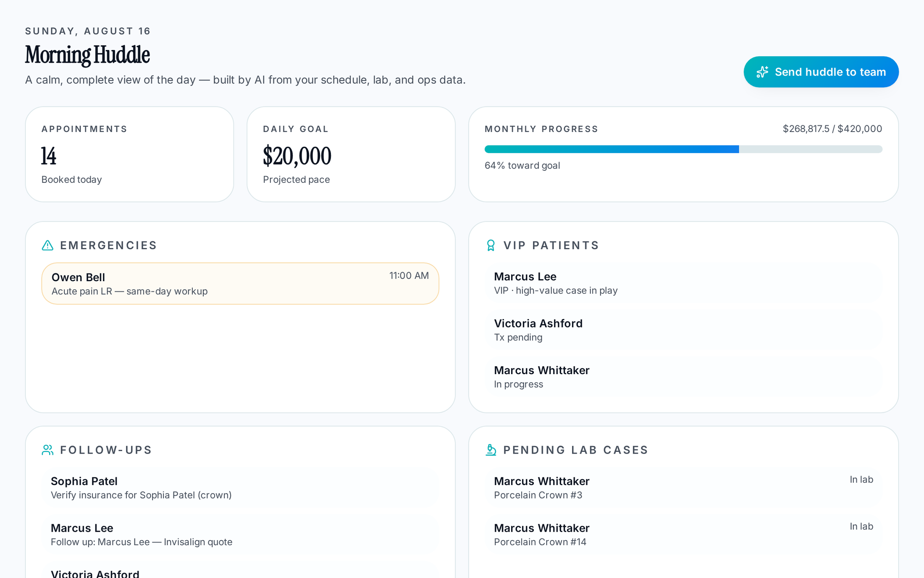Image resolution: width=924 pixels, height=578 pixels.
Task: Open Marcus Lee Invisalign quote follow-up
Action: (240, 534)
